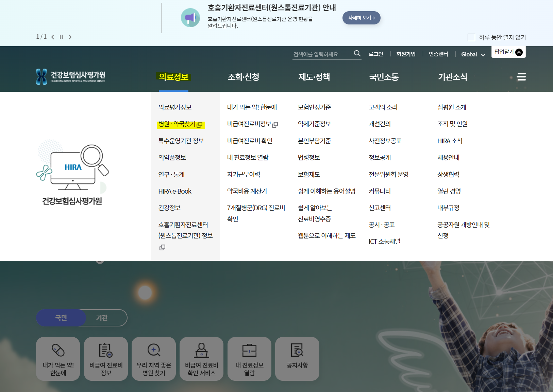
Task: Open the hamburger menu icon
Action: (x=521, y=77)
